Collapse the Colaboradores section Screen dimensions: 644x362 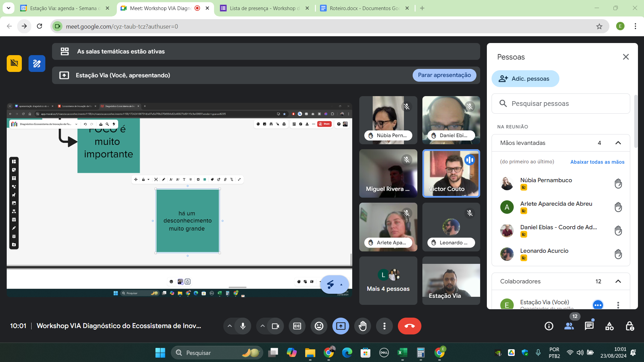point(618,281)
